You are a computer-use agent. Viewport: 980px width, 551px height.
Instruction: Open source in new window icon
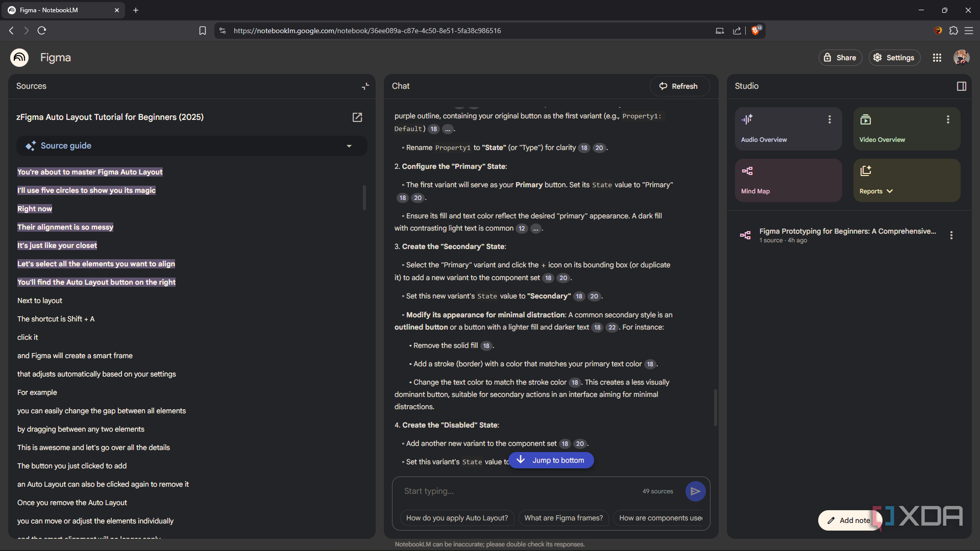click(357, 117)
